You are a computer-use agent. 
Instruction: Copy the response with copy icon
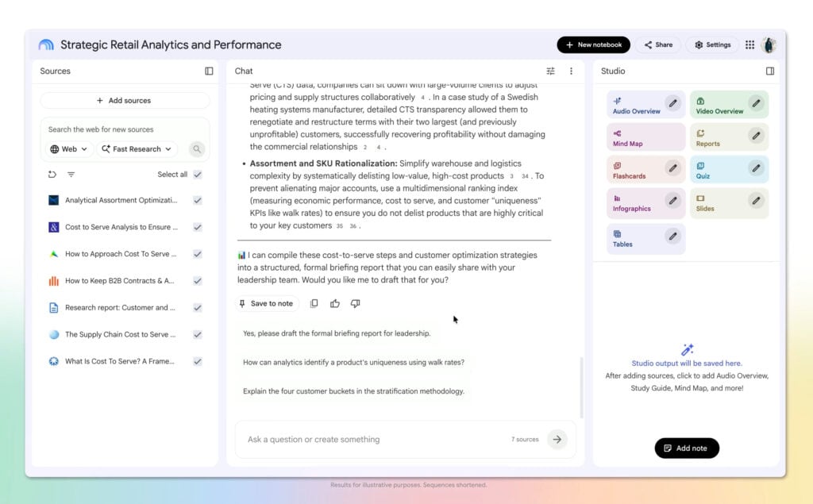click(x=314, y=303)
